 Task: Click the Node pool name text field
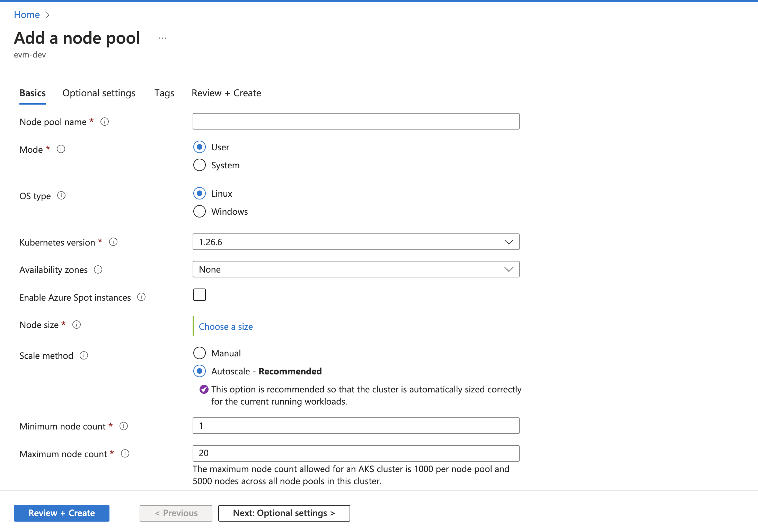(356, 121)
